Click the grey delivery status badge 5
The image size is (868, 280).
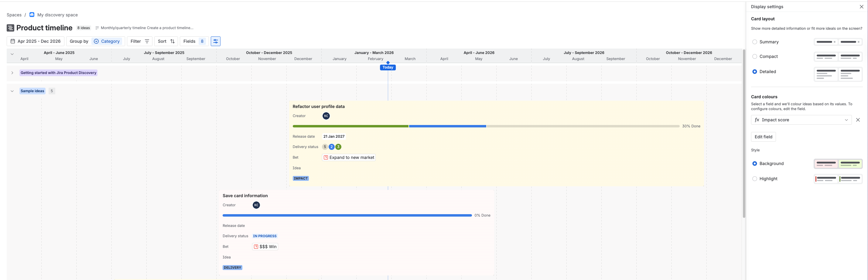click(325, 147)
